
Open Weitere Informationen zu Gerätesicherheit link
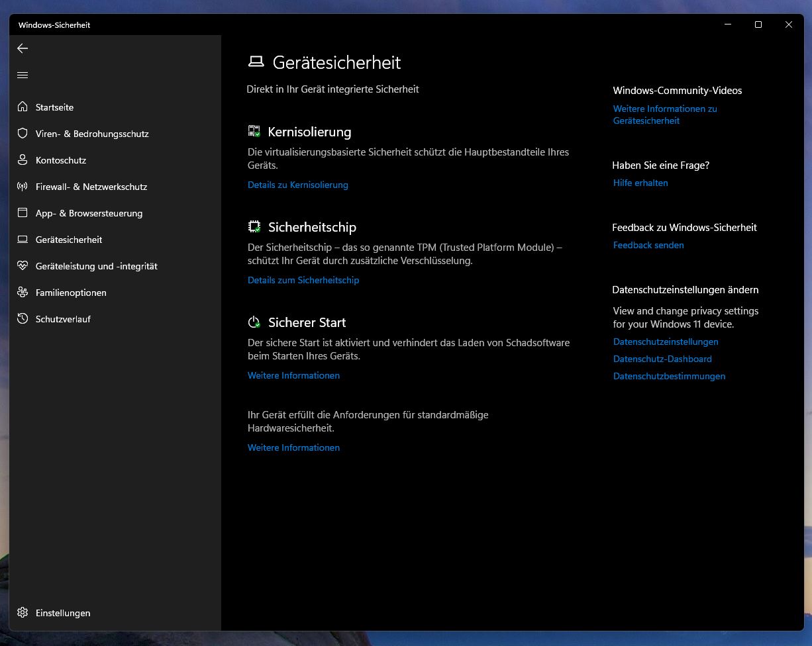click(665, 115)
